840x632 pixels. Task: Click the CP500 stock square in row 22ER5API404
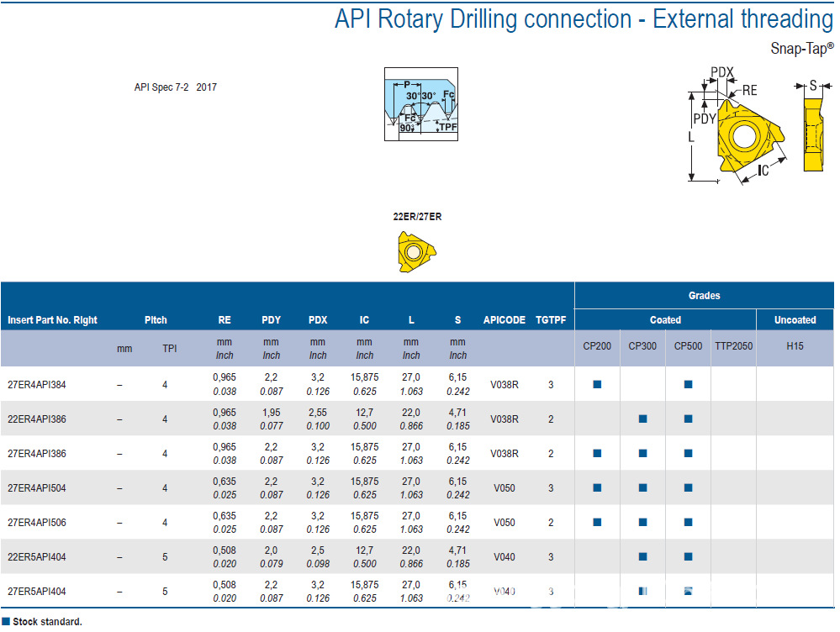[689, 556]
